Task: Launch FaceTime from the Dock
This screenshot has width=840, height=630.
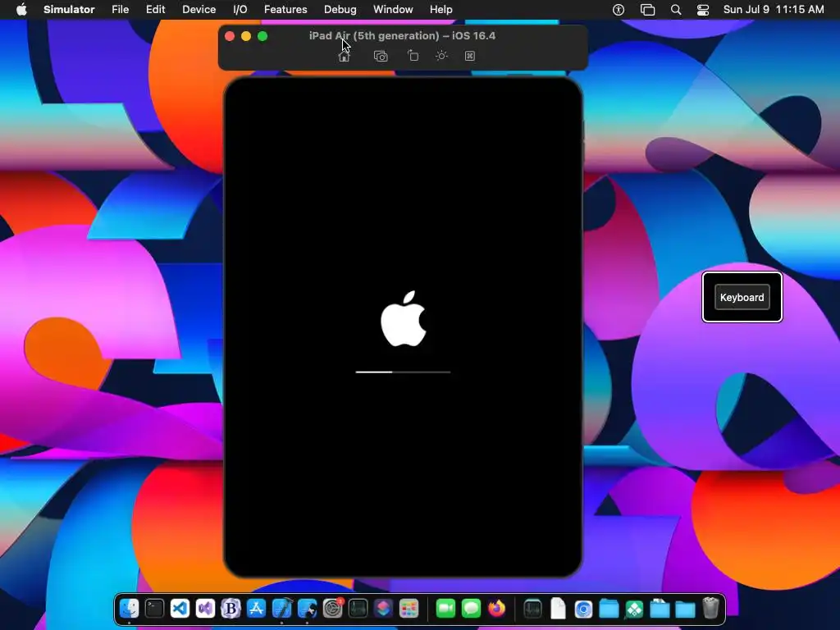Action: tap(445, 609)
